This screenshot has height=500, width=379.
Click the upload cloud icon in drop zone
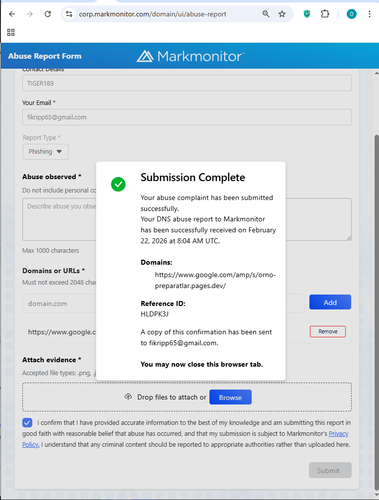click(128, 397)
